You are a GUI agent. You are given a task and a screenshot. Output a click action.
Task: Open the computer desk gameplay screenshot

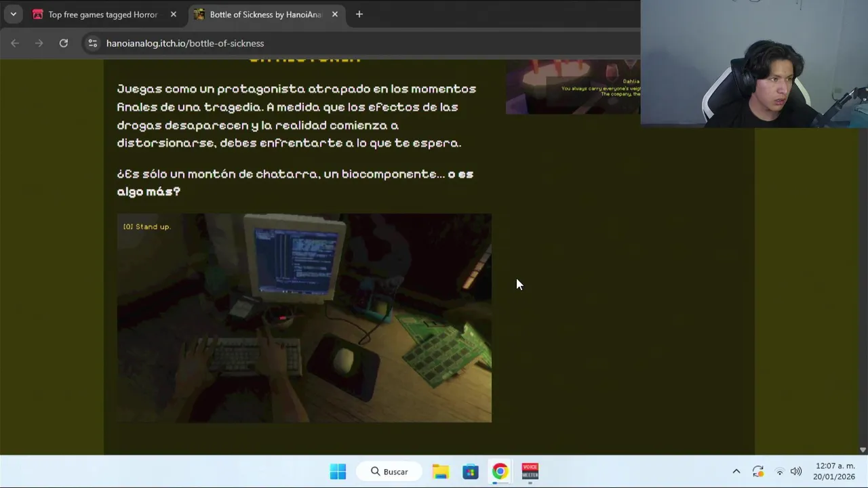304,318
